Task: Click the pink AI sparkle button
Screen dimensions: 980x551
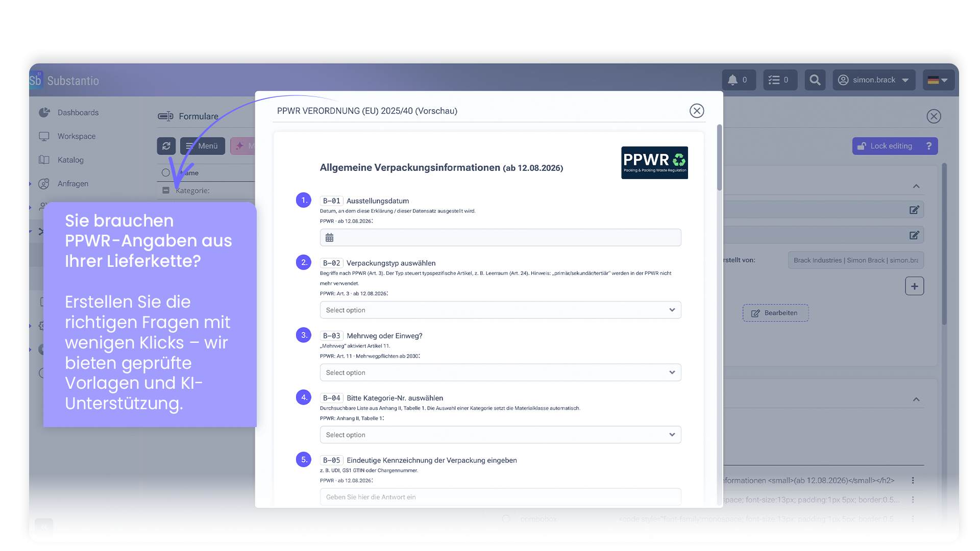Action: pos(243,146)
